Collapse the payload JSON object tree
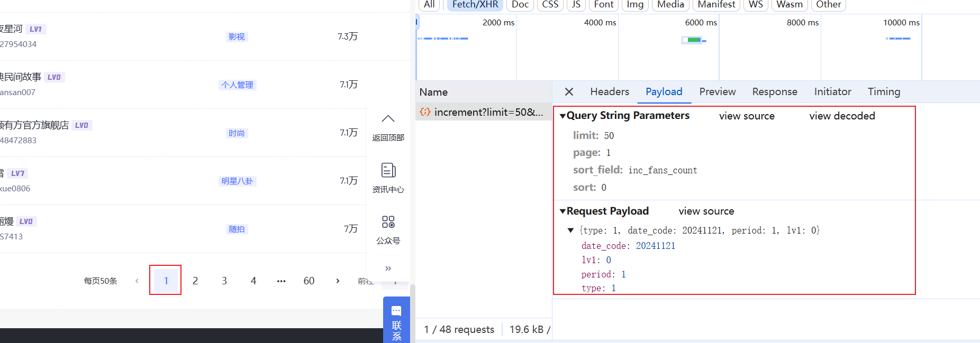Image resolution: width=980 pixels, height=343 pixels. [570, 230]
